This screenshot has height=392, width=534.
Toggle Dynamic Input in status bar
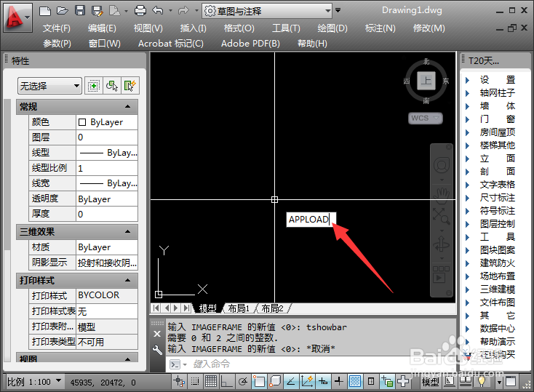tap(323, 381)
